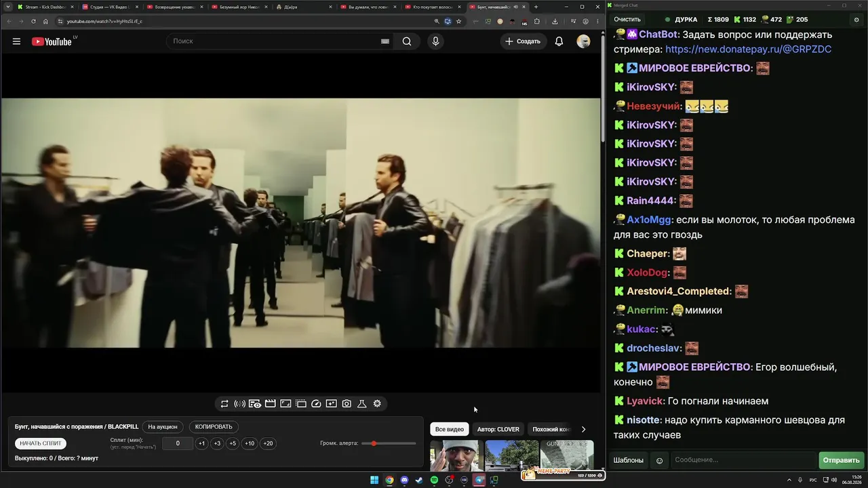Take a screenshot with the camera icon
Viewport: 868px width, 488px height.
[347, 404]
